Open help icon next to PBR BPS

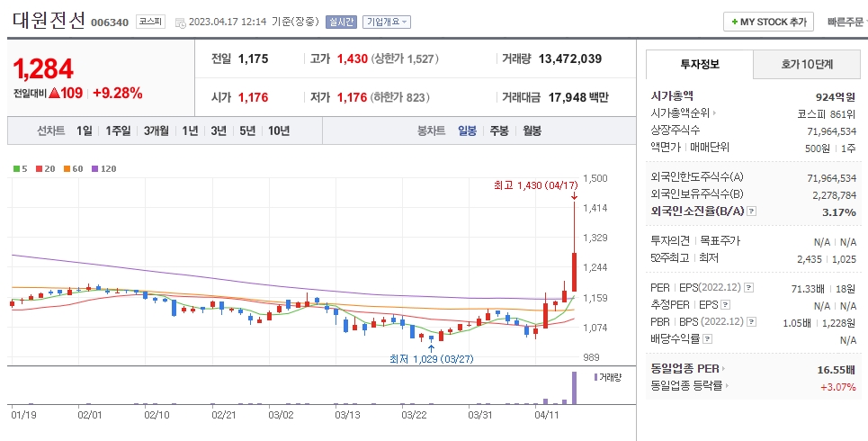[752, 322]
